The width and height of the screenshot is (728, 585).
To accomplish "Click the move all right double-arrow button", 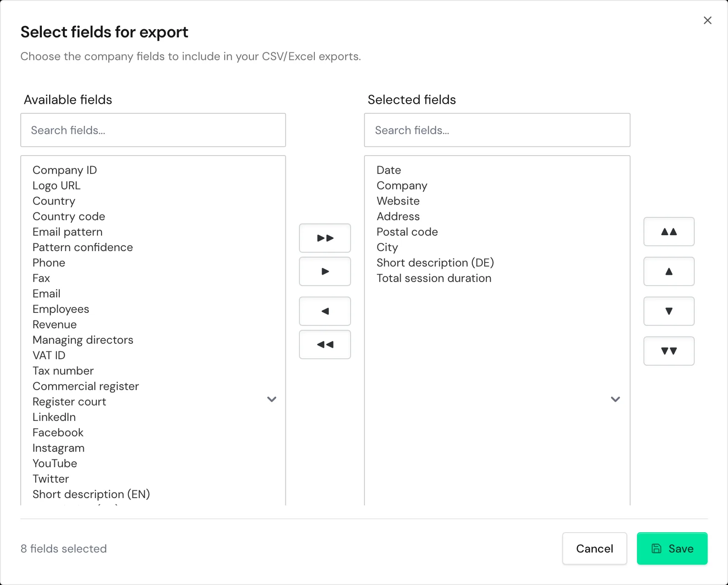I will 325,238.
